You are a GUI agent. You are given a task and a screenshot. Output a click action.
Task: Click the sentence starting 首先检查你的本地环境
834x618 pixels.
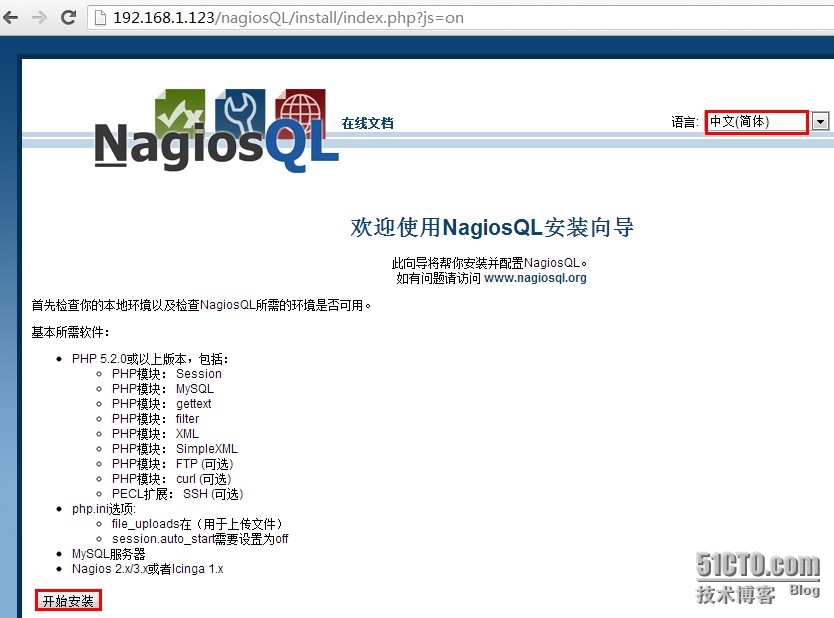[x=201, y=305]
